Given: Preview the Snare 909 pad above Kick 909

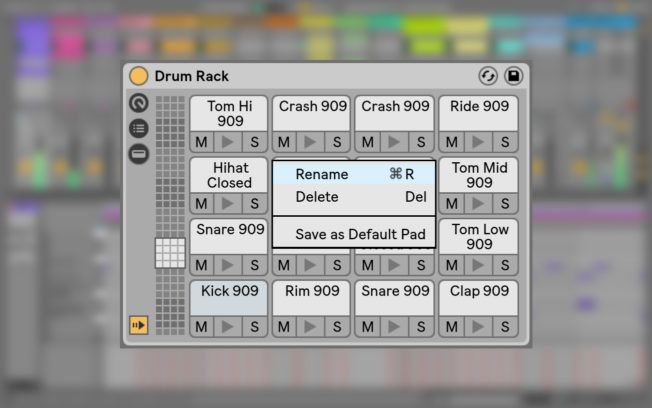Looking at the screenshot, I should (228, 265).
